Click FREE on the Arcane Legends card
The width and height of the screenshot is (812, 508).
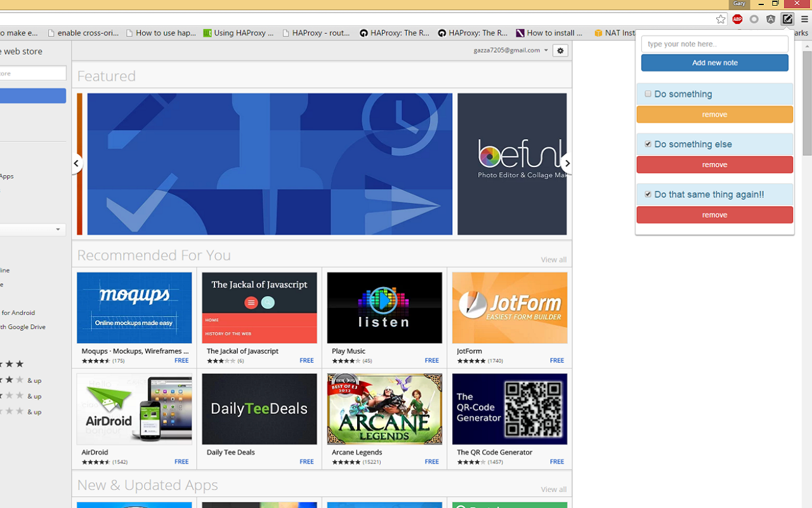[432, 462]
